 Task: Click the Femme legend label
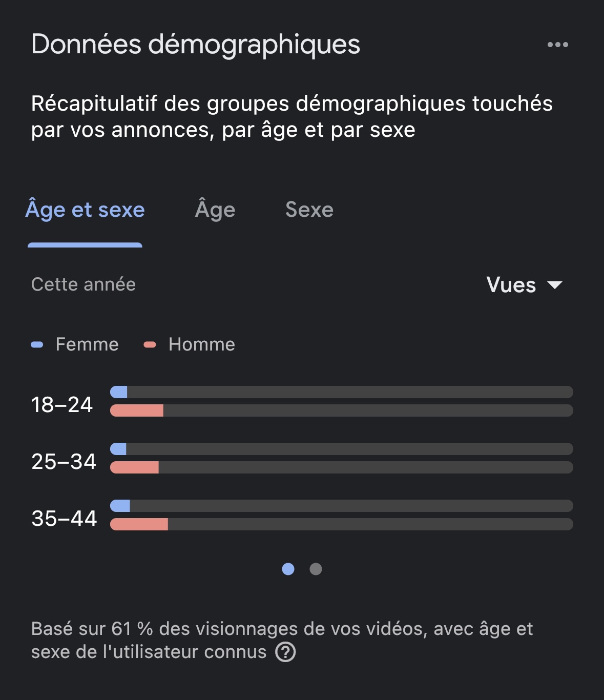[87, 344]
